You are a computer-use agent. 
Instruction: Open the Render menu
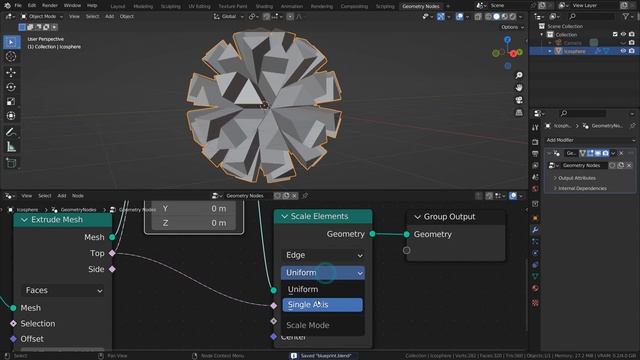pos(50,6)
